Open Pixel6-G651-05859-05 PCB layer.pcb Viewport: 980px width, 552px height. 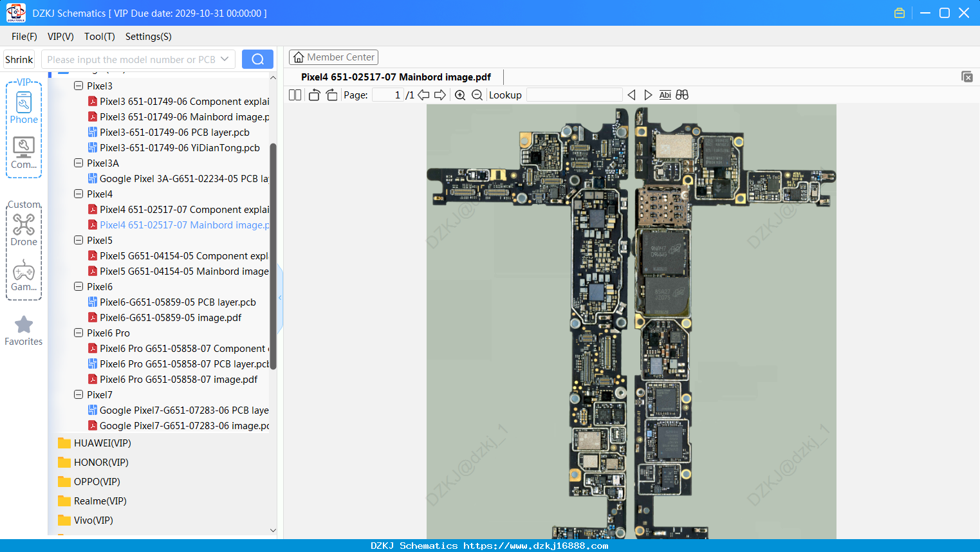tap(172, 302)
